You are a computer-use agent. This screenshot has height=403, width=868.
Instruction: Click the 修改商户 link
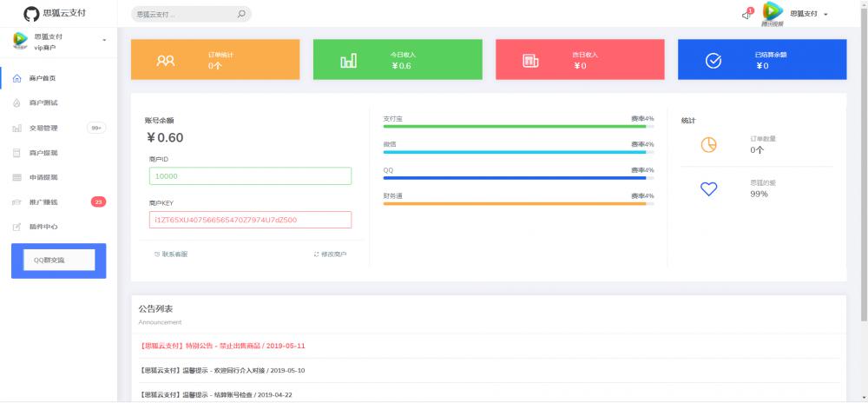pos(330,254)
